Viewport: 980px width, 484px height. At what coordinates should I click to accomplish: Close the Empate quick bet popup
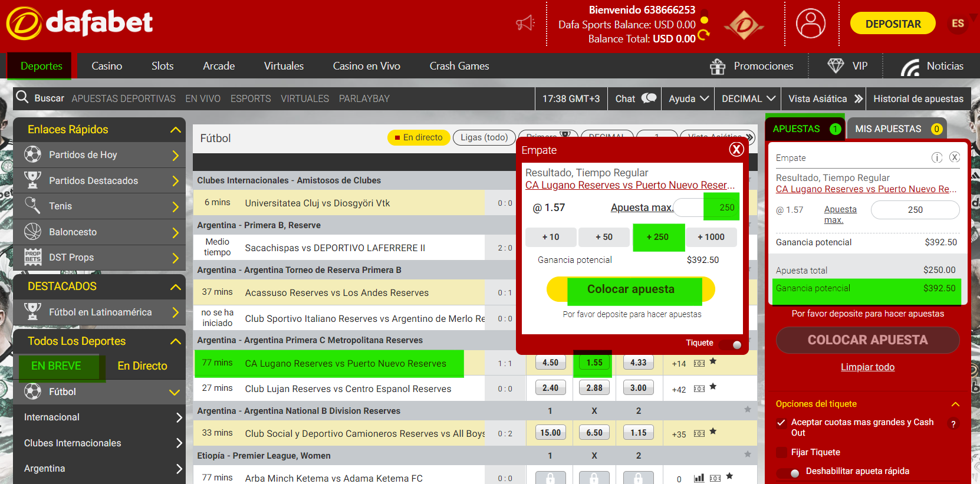736,149
